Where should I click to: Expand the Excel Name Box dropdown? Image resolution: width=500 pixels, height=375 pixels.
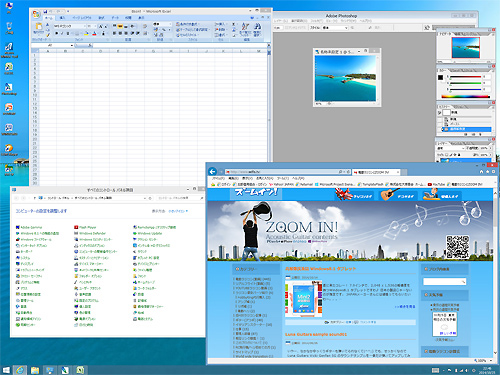pyautogui.click(x=72, y=45)
